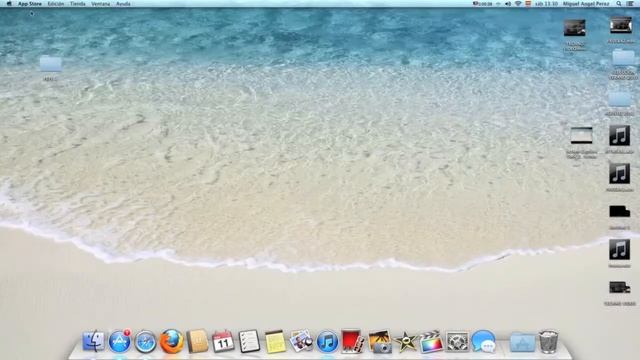Click the Wi-Fi status icon
Viewport: 640px width, 360px height.
[518, 4]
